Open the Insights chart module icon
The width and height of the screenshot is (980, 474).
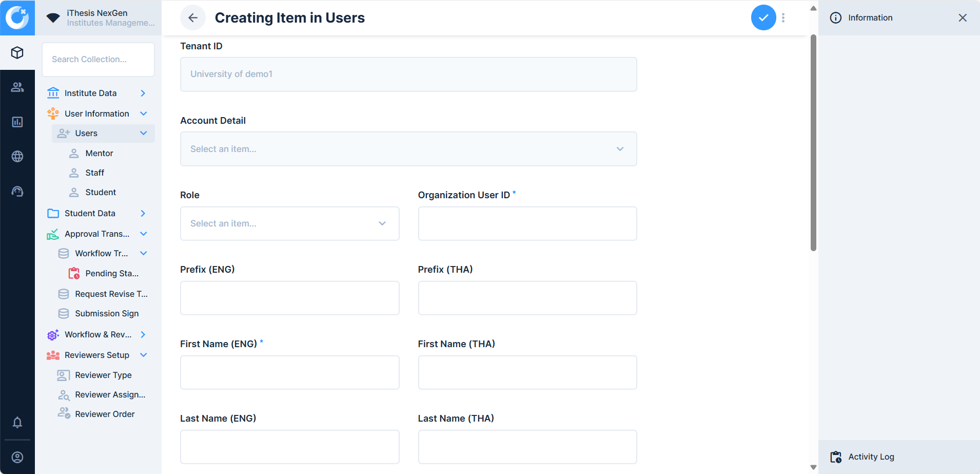[17, 122]
